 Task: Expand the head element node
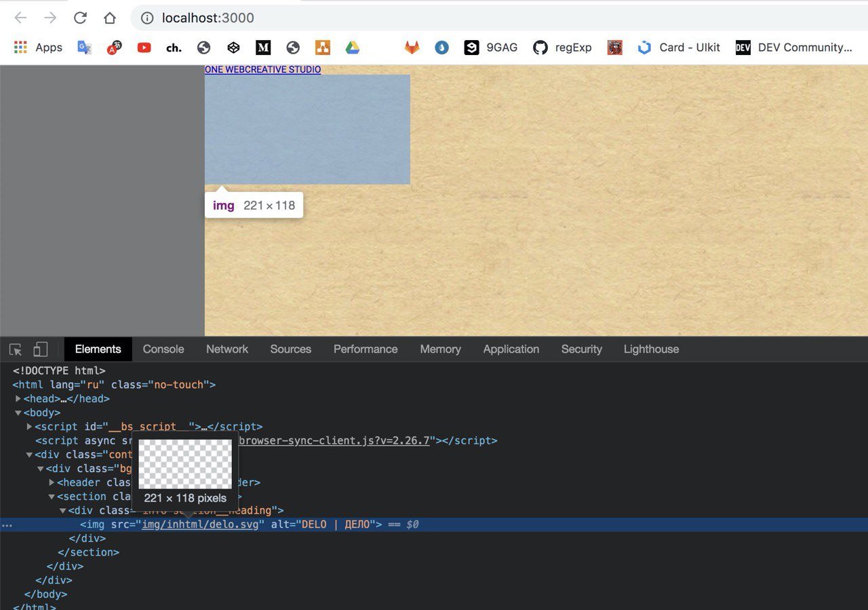click(x=18, y=398)
